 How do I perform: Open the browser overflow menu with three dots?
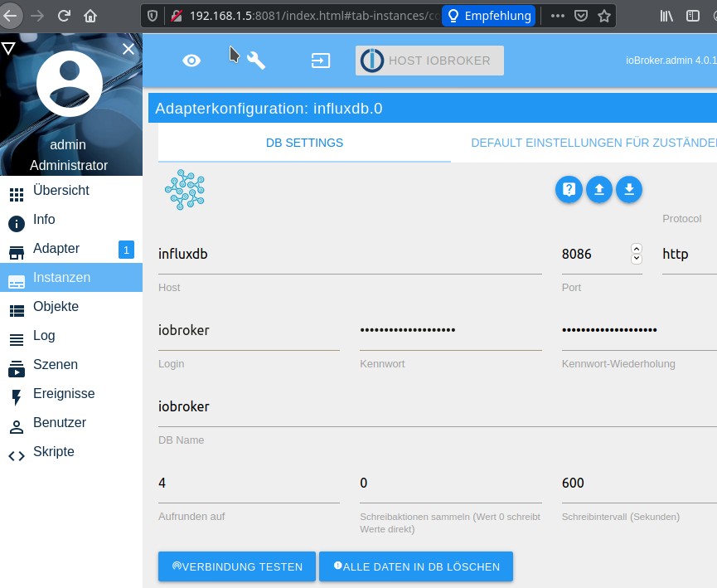[557, 15]
